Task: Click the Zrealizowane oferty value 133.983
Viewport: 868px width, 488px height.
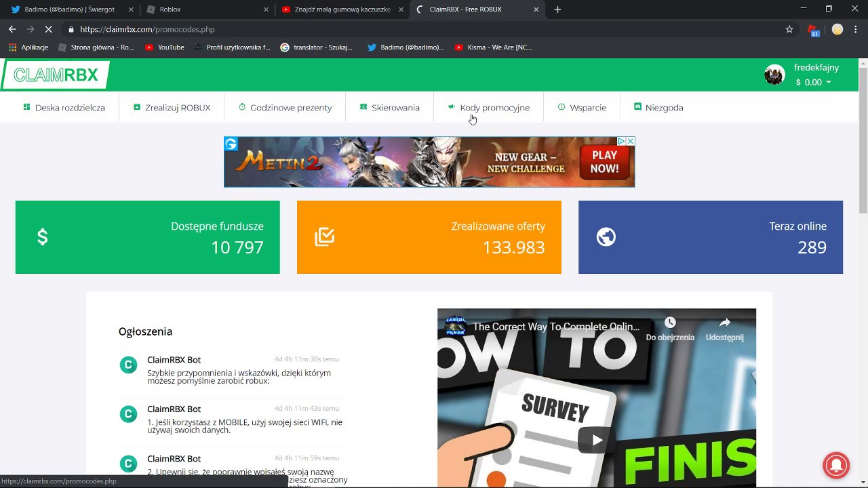Action: pos(513,247)
